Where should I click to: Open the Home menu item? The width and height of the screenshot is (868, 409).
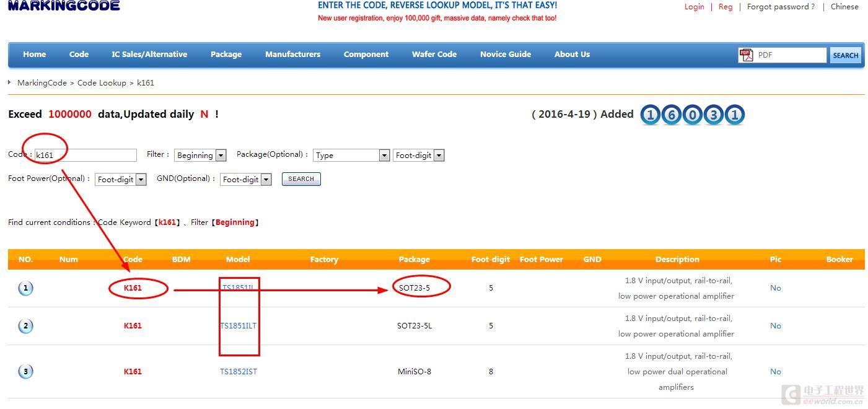tap(35, 55)
